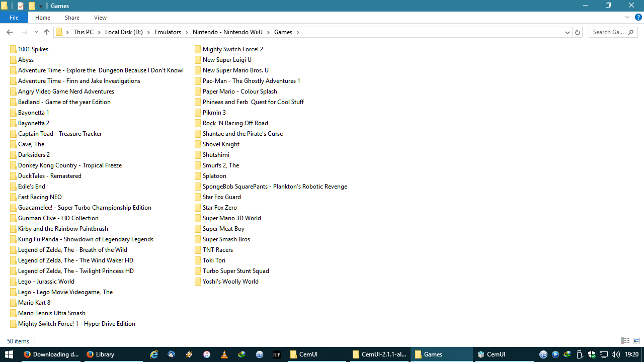Screen dimensions: 644x362
Task: Open Windows Defender shield tray icon
Action: (592, 354)
